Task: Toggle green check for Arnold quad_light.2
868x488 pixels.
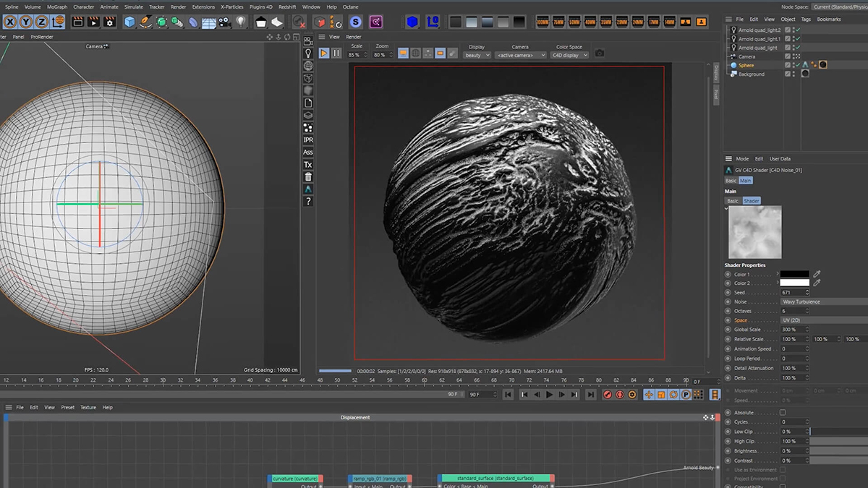Action: point(797,30)
